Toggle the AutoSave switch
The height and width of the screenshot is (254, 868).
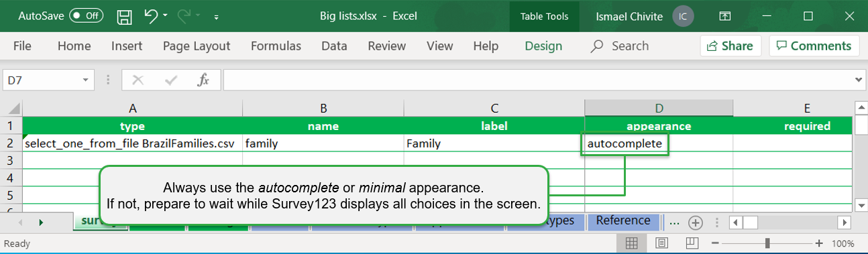pos(86,15)
